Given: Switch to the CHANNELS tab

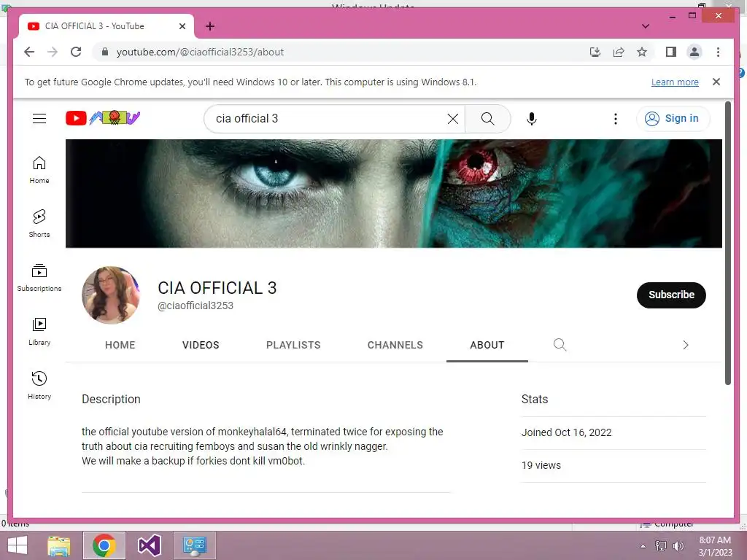Looking at the screenshot, I should tap(395, 345).
